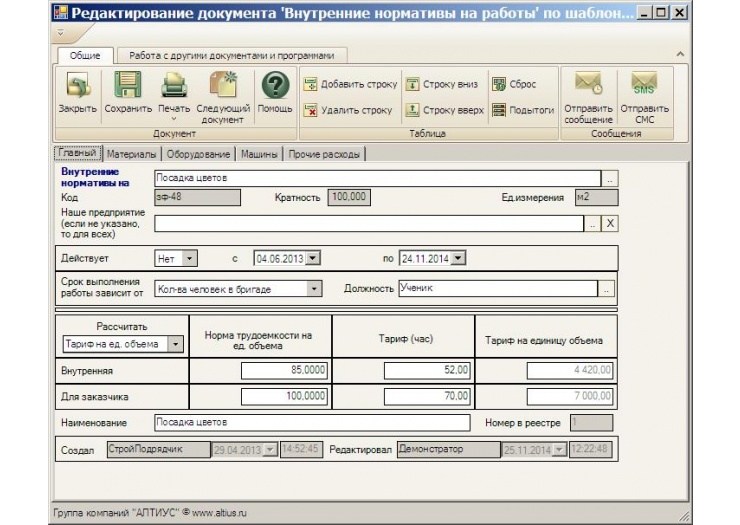The height and width of the screenshot is (525, 740).
Task: Click Внутренняя tariff field 52,00
Action: pos(427,371)
